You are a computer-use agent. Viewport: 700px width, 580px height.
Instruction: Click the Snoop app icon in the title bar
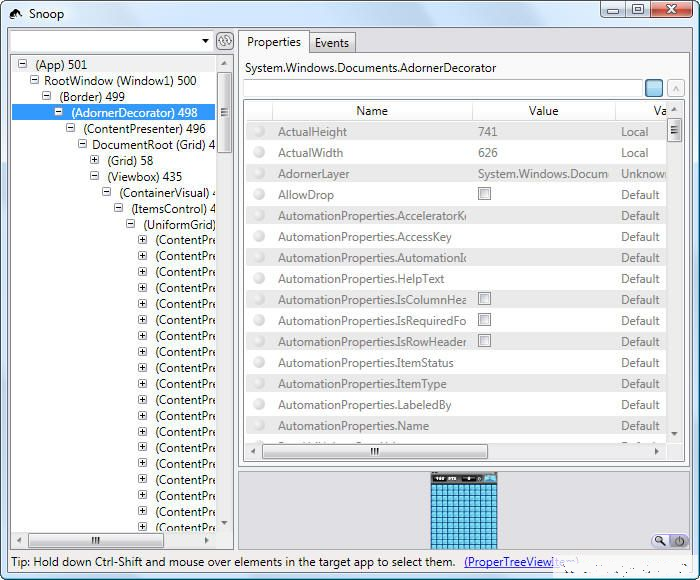tap(16, 14)
